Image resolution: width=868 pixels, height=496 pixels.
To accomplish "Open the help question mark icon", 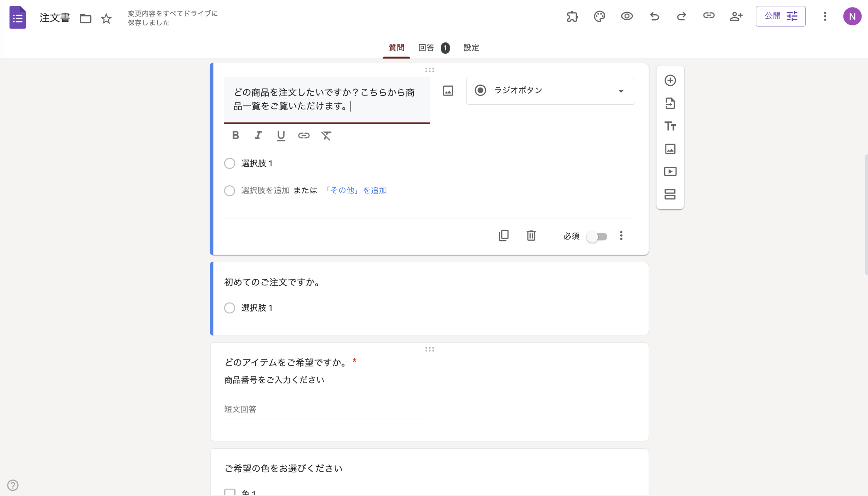I will coord(13,485).
